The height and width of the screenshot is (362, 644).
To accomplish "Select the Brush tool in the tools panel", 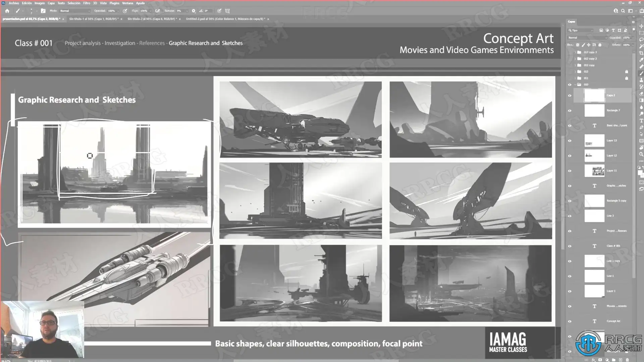I will coord(641,73).
